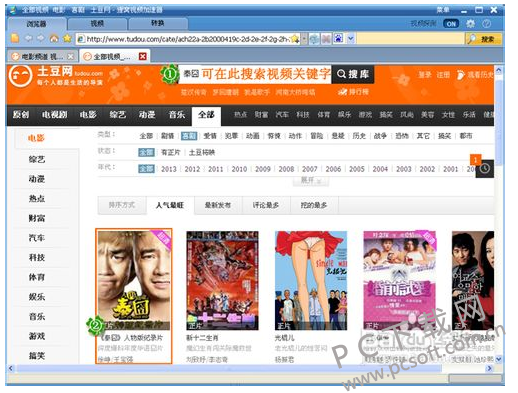The image size is (518, 393).
Task: Sort videos by 最新发布
Action: tap(218, 205)
